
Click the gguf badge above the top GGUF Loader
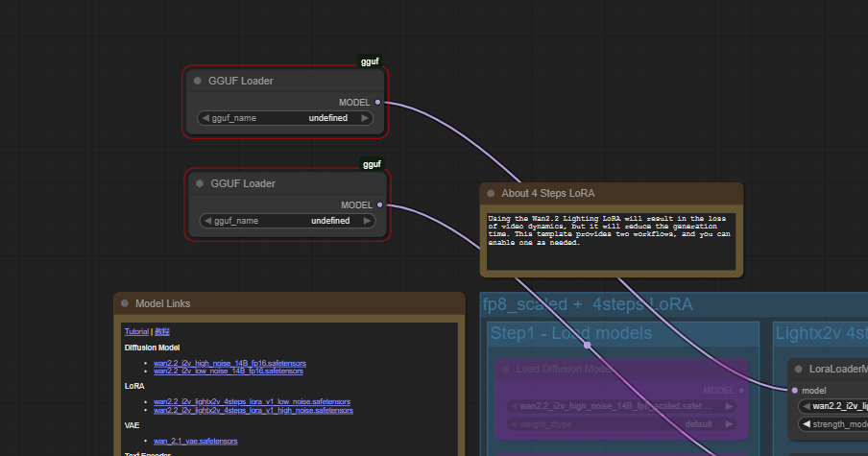point(370,61)
